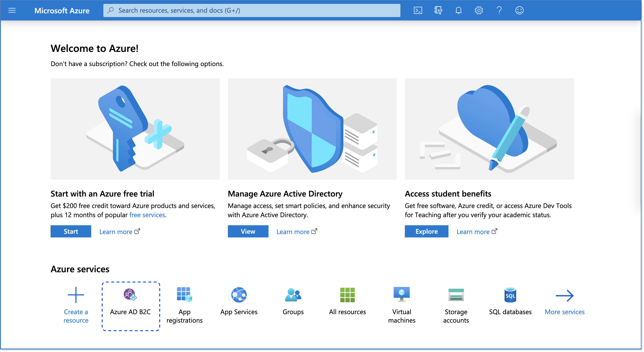Screen dimensions: 644x352
Task: Open the Groups service icon
Action: click(x=293, y=295)
